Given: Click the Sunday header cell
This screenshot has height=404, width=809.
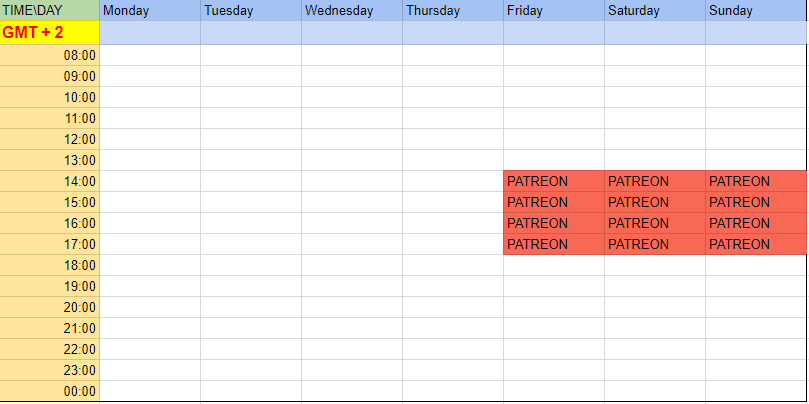Looking at the screenshot, I should [756, 10].
